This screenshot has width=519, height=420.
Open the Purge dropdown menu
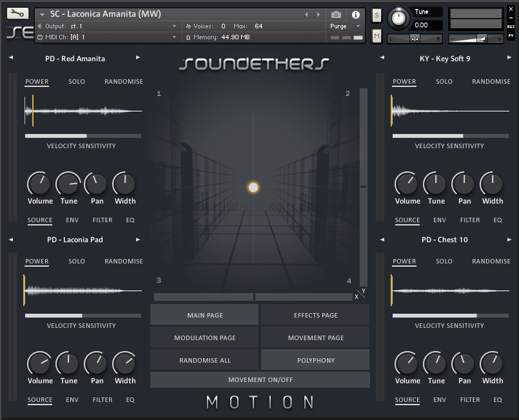click(344, 26)
